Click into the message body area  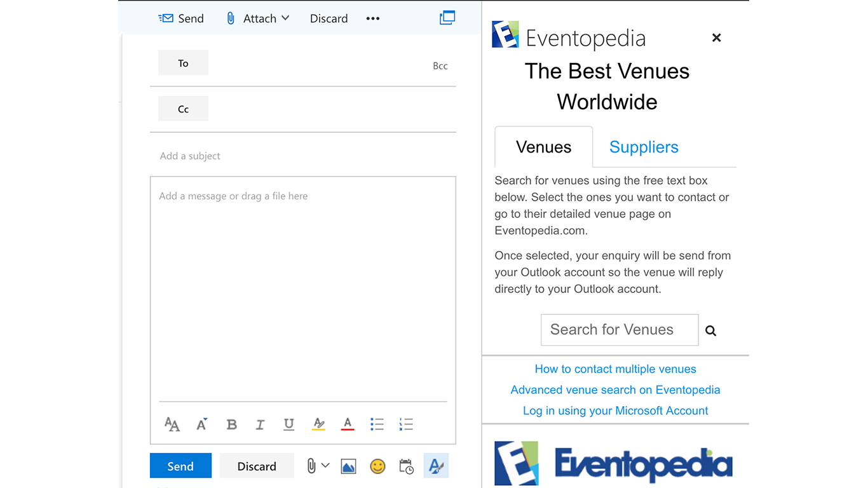tap(303, 289)
